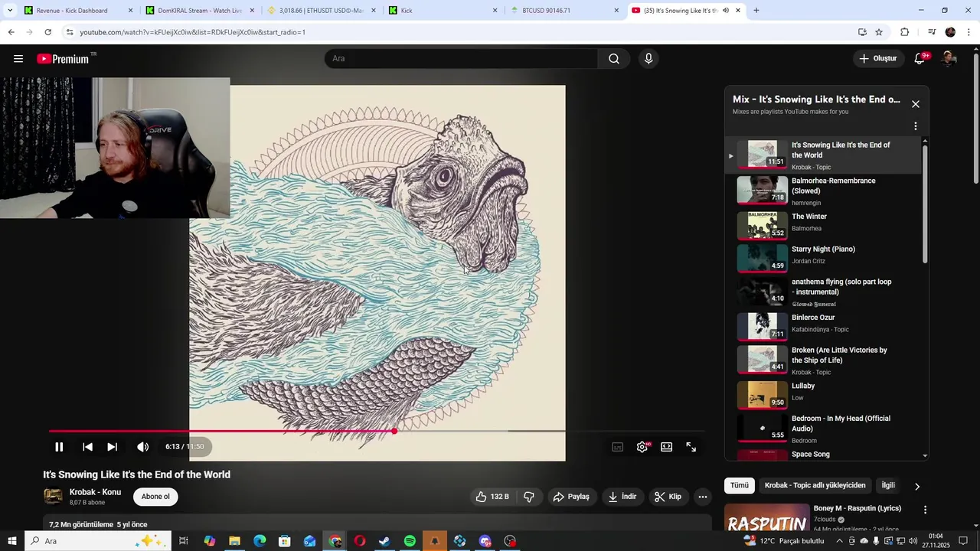Open the YouTube account avatar menu
Image resolution: width=980 pixels, height=551 pixels.
click(x=949, y=59)
